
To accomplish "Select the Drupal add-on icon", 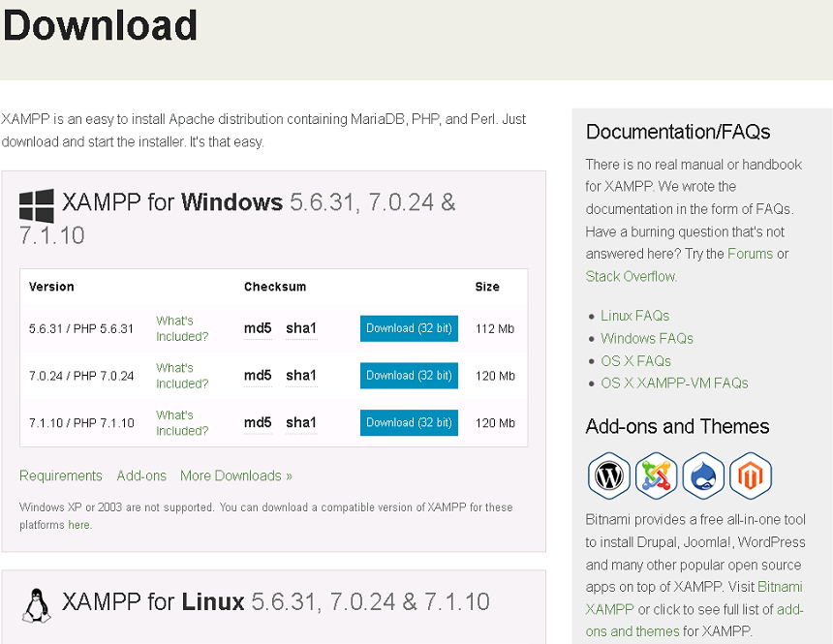I will [703, 475].
